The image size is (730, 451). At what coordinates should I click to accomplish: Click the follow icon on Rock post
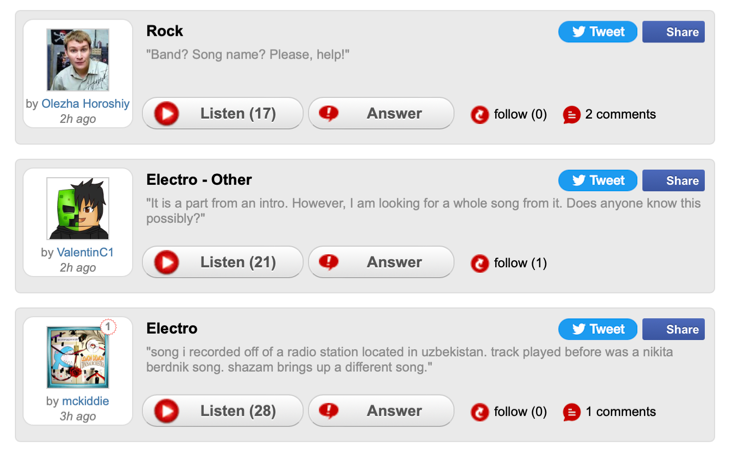480,115
